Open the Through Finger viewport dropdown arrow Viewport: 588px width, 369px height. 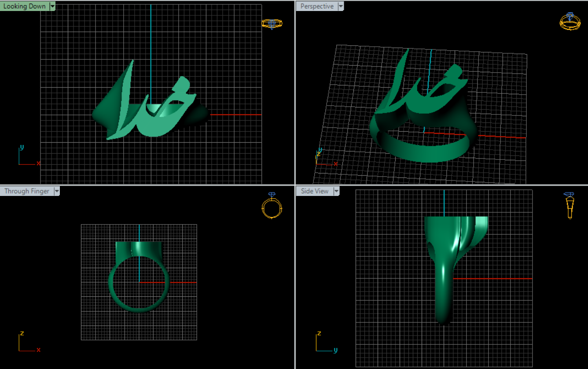(56, 191)
